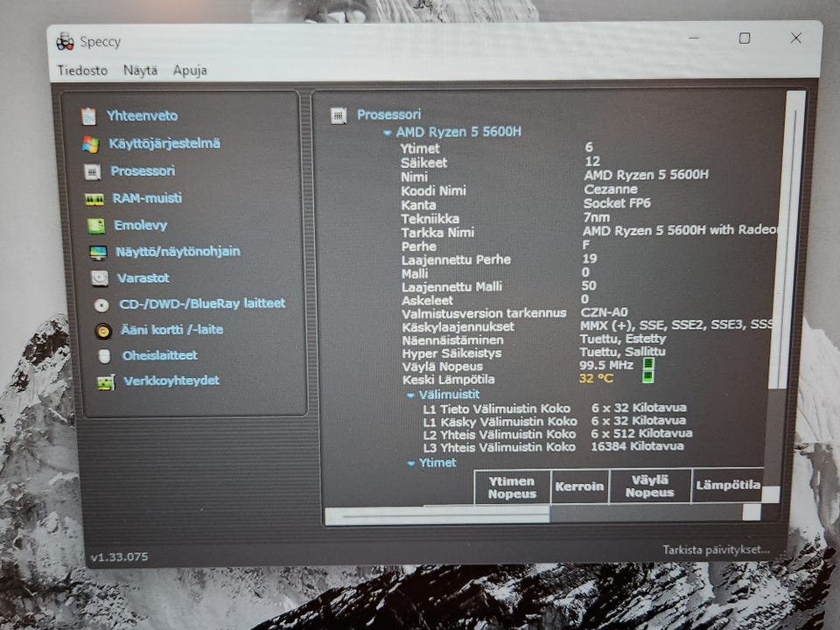Click the Emolevy motherboard icon

click(x=96, y=226)
